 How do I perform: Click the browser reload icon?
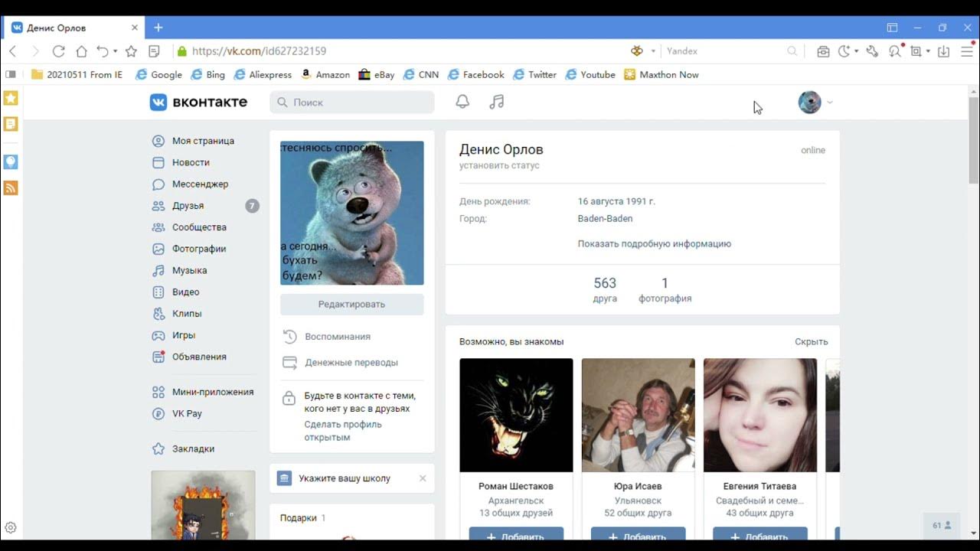[x=58, y=51]
